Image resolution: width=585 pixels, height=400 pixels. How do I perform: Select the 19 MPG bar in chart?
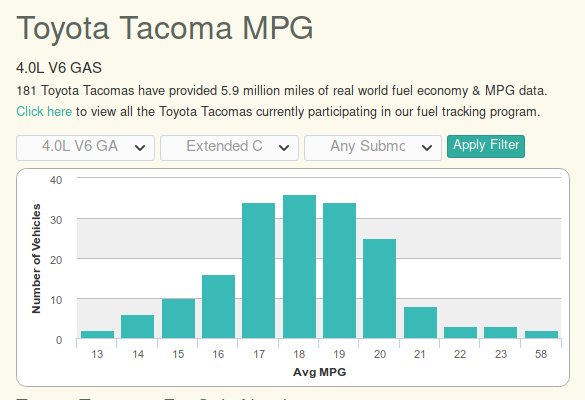pyautogui.click(x=340, y=271)
